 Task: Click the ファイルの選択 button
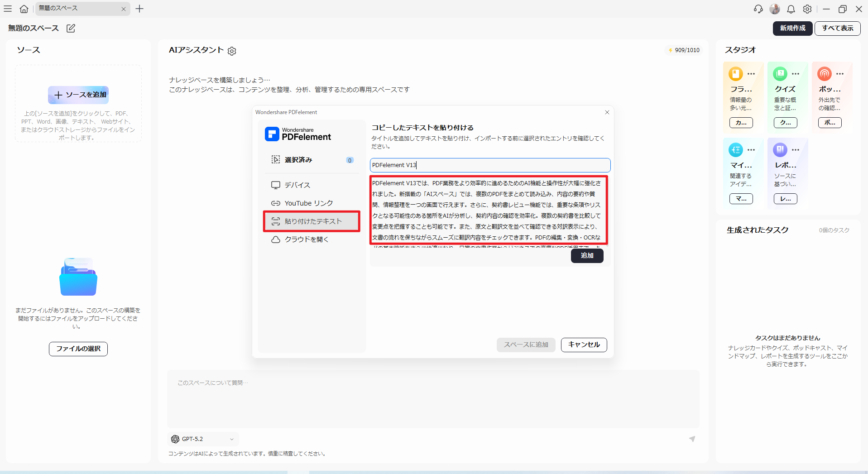[78, 349]
